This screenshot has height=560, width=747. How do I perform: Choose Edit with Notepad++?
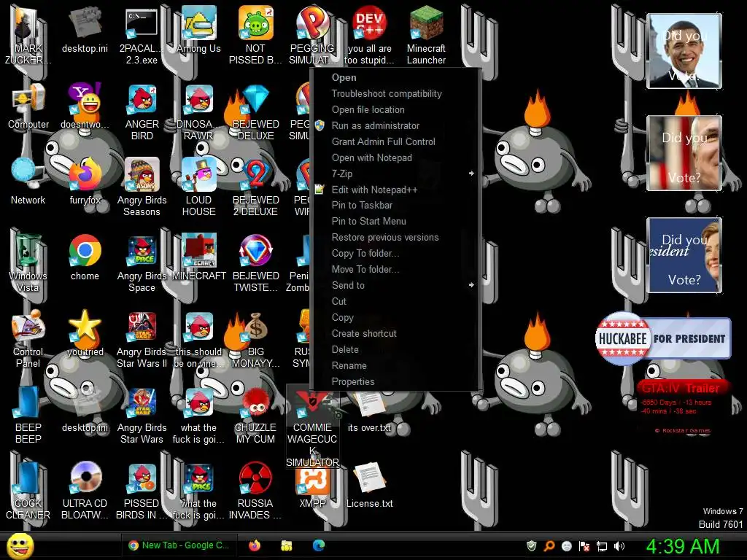point(395,190)
